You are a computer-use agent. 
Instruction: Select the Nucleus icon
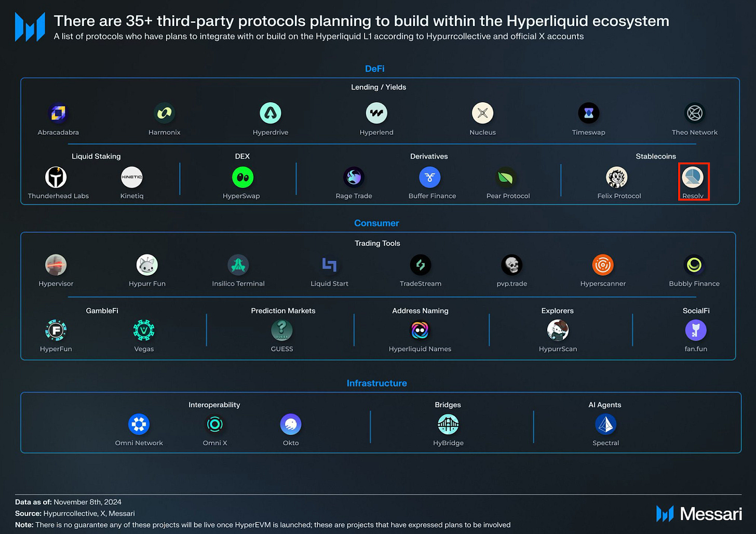(482, 113)
